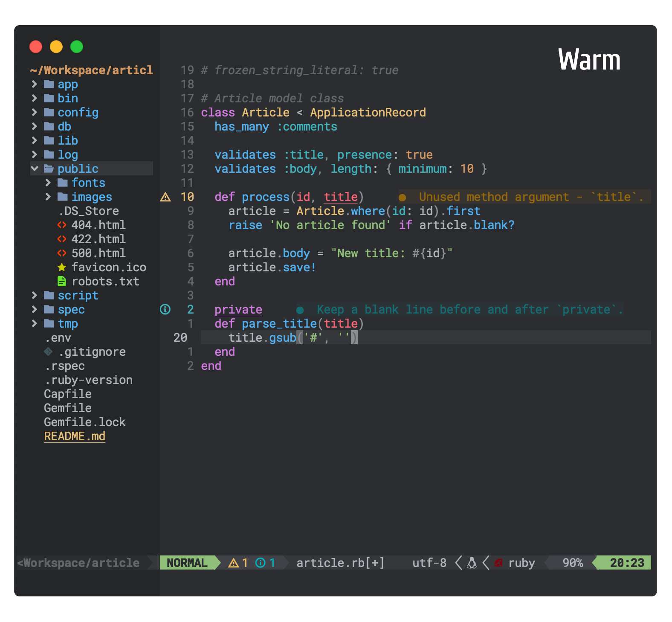Screen dimensions: 672x622
Task: Click the <Workspace/article sidebar status label
Action: (x=78, y=563)
